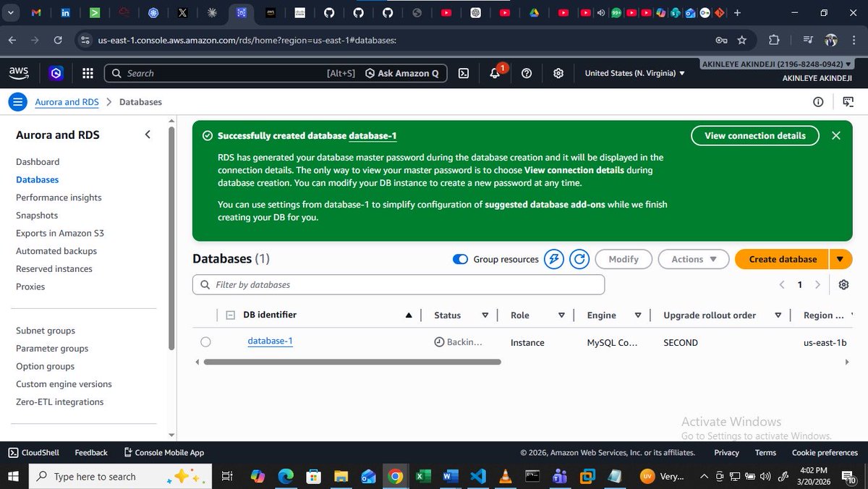Screen dimensions: 868x489
Task: Click the Ask Amazon Q button
Action: (x=402, y=73)
